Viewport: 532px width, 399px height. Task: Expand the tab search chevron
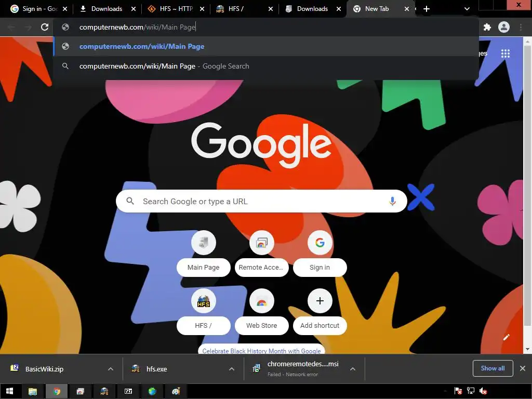(467, 9)
